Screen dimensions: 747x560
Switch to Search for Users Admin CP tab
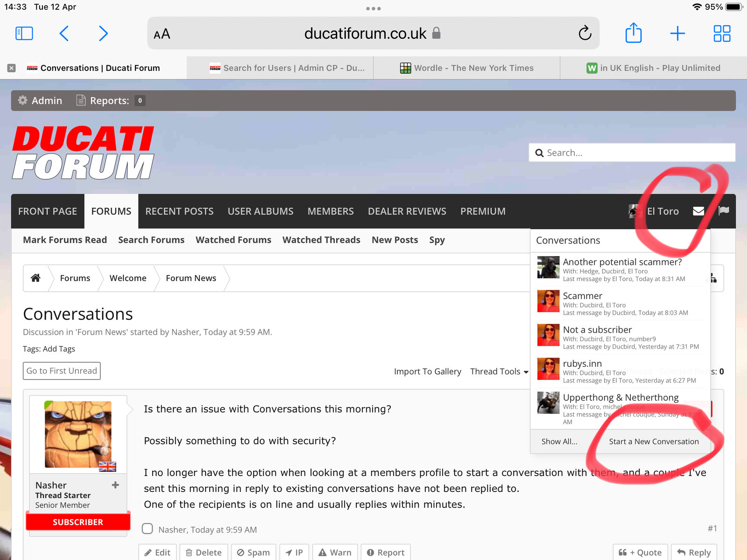[280, 68]
